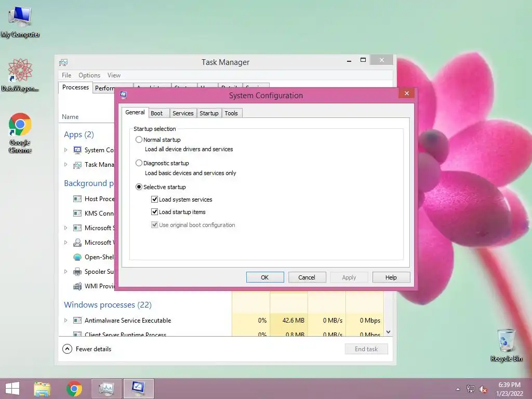Expand the System Configuration app row
The height and width of the screenshot is (399, 532).
(66, 150)
